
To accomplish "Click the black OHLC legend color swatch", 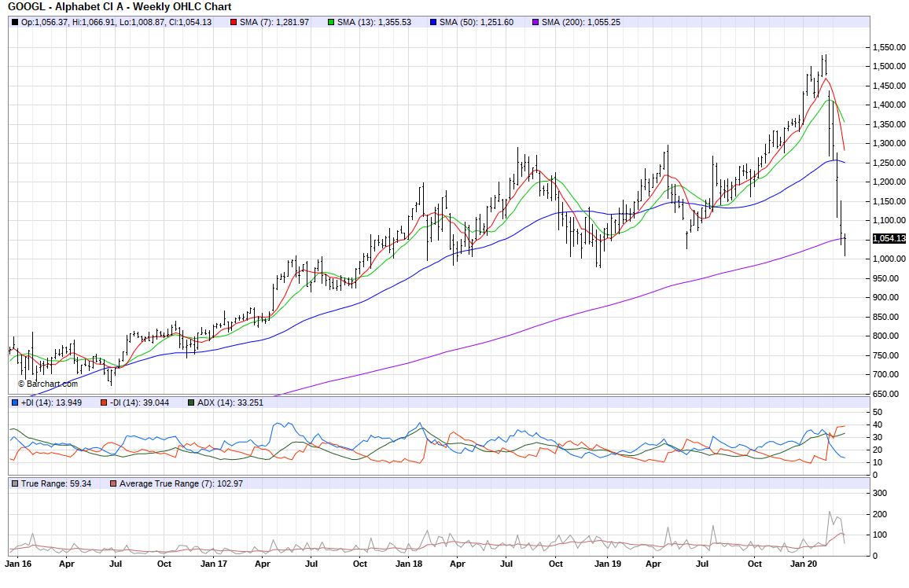I will 15,22.
